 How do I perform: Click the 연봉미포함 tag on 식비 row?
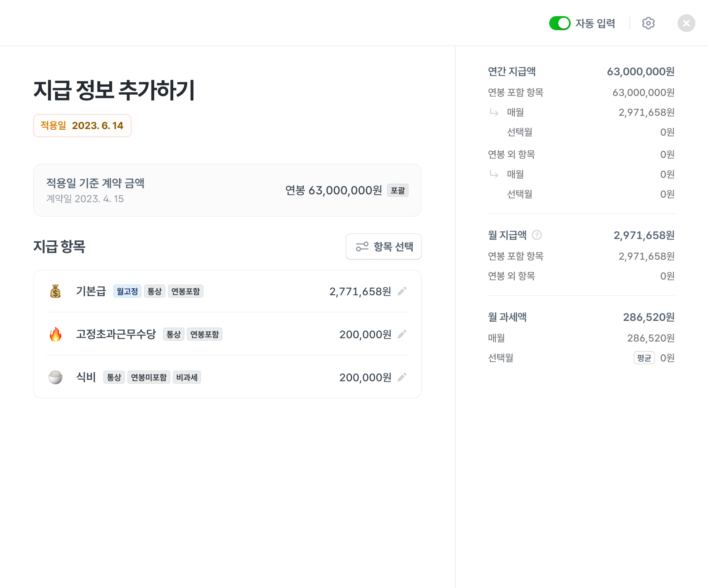[148, 377]
